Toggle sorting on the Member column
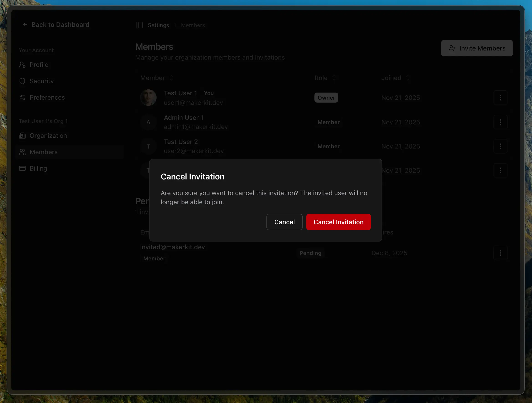Viewport: 532px width, 403px height. click(171, 78)
